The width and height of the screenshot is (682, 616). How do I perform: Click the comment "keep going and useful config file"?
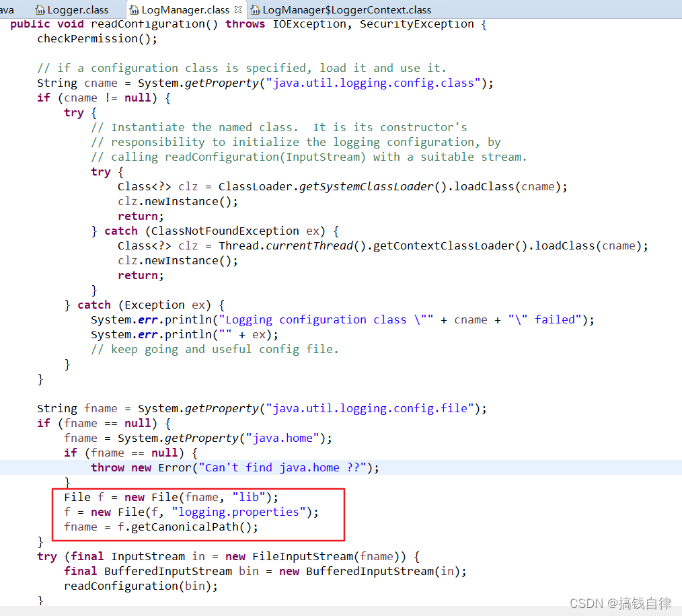(215, 349)
